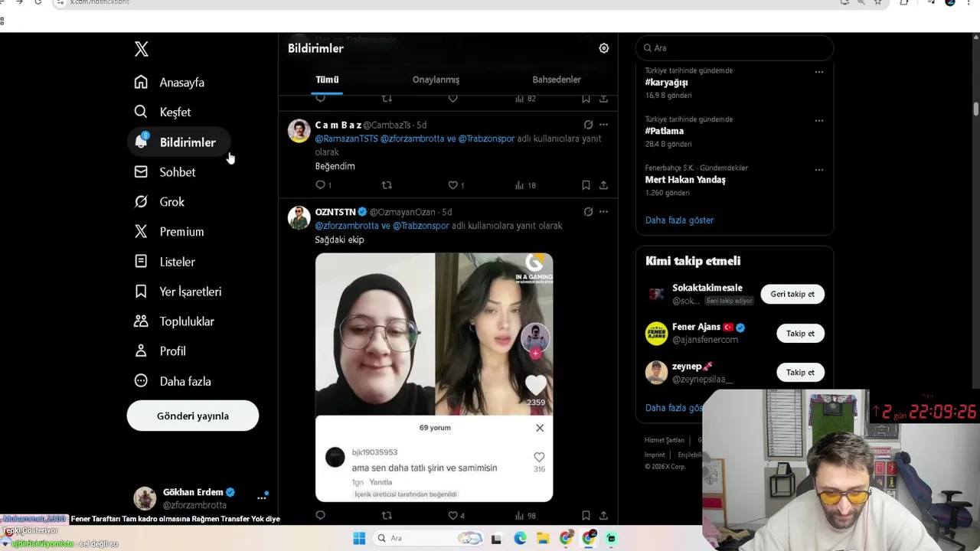The image size is (980, 551).
Task: Like OZNTSTN's Sağdaki ekip tweet
Action: [x=453, y=516]
